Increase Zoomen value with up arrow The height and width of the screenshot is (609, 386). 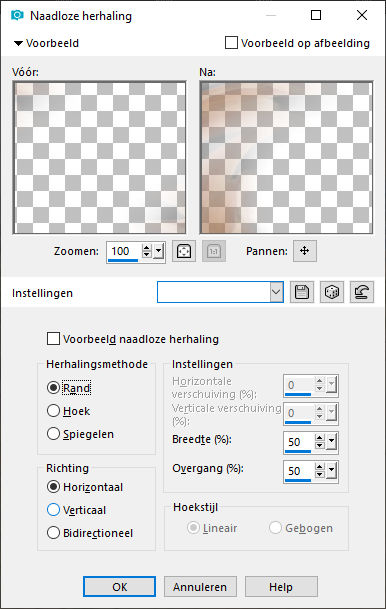pyautogui.click(x=146, y=247)
